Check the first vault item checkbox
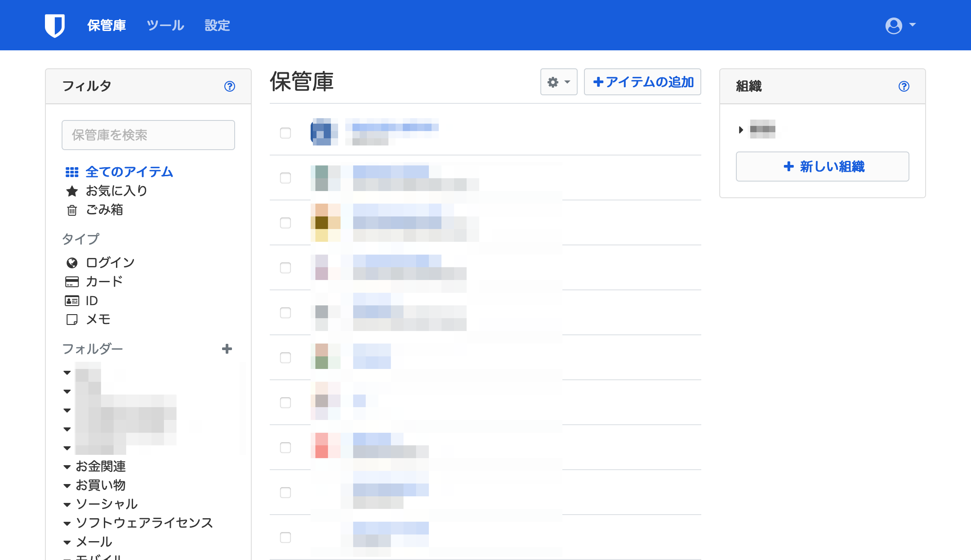 pyautogui.click(x=285, y=133)
